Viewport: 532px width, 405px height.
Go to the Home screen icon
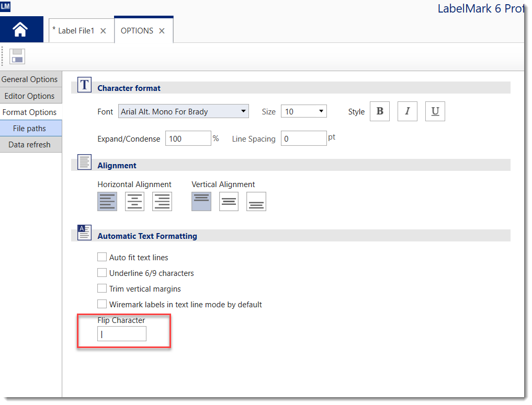pyautogui.click(x=20, y=29)
